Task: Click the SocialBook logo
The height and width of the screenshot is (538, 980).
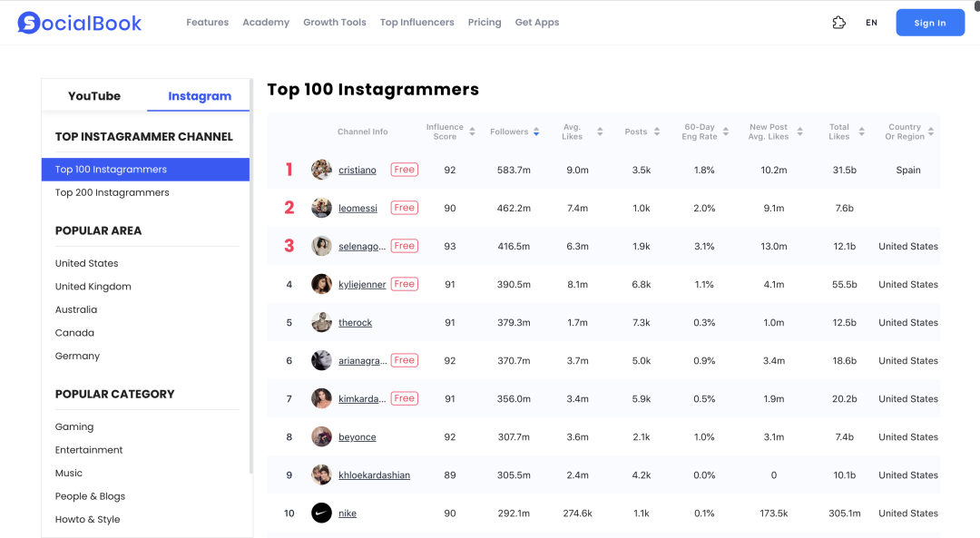Action: (79, 23)
